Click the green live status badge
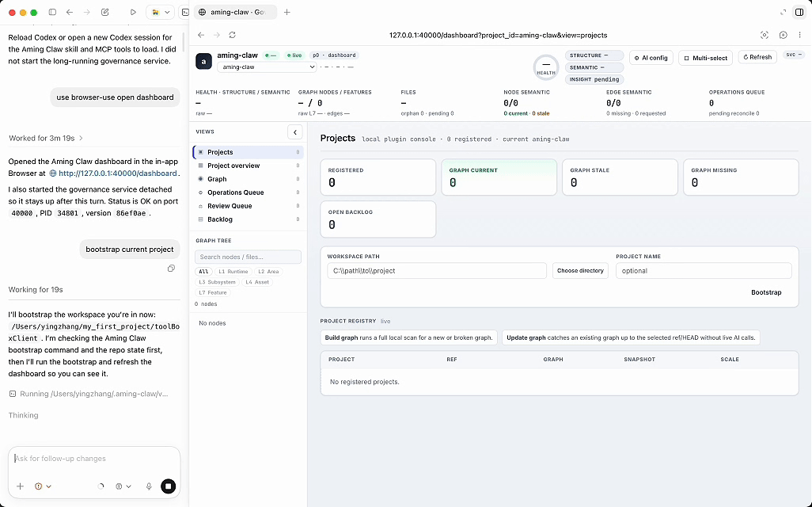The height and width of the screenshot is (507, 812). click(294, 55)
